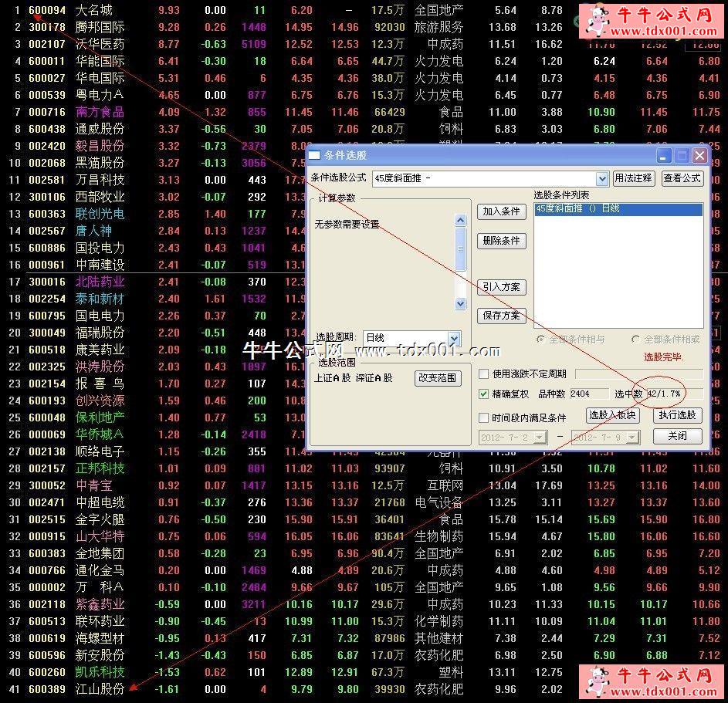
Task: Click the 加入条件 button
Action: (502, 211)
